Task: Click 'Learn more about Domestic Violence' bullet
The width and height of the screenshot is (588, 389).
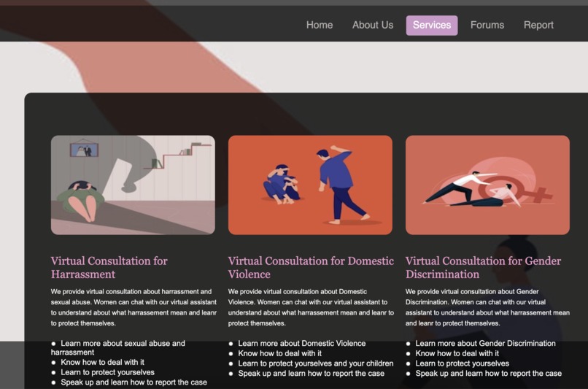Action: click(301, 343)
